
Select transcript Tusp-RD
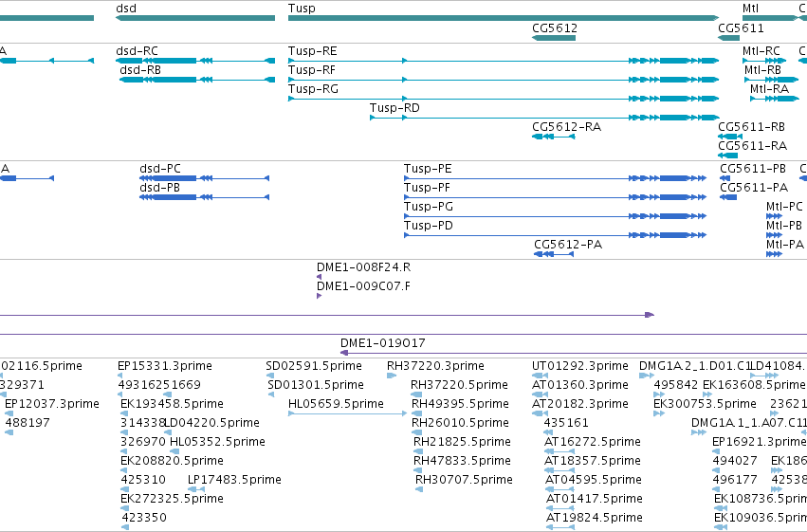pyautogui.click(x=544, y=118)
